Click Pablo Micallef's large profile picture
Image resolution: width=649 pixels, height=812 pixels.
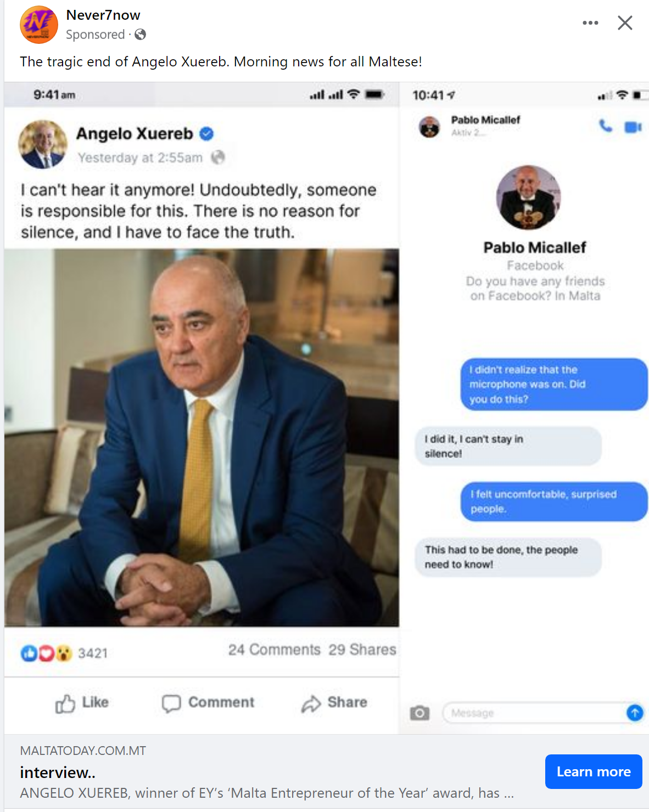point(528,198)
